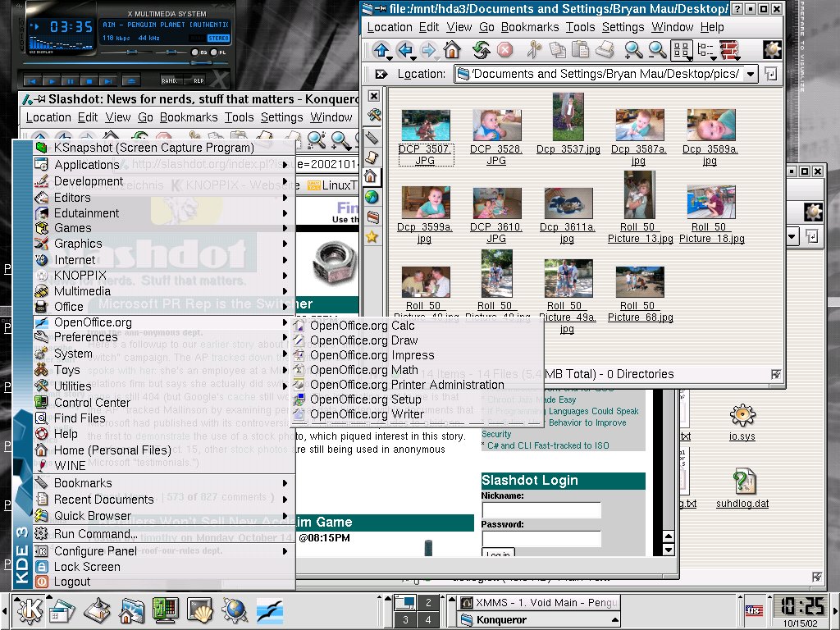Open the io.sys desktop file icon
The image size is (840, 630).
pyautogui.click(x=742, y=416)
